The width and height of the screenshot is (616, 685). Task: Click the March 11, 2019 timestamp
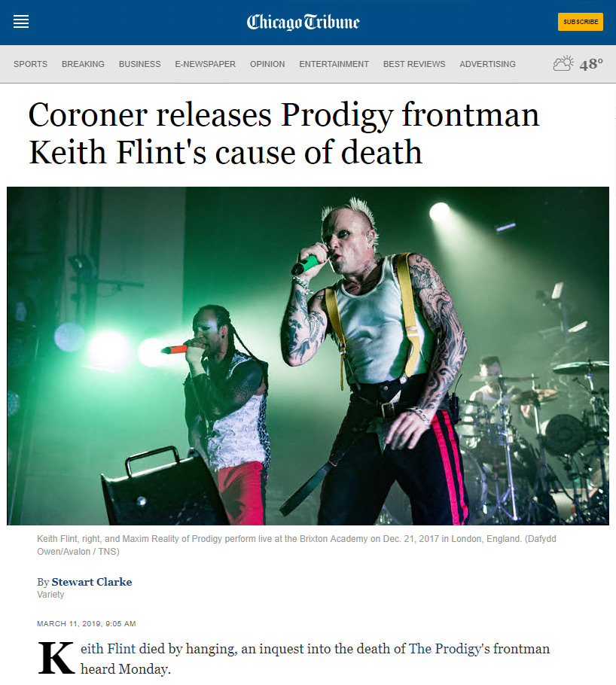(86, 623)
